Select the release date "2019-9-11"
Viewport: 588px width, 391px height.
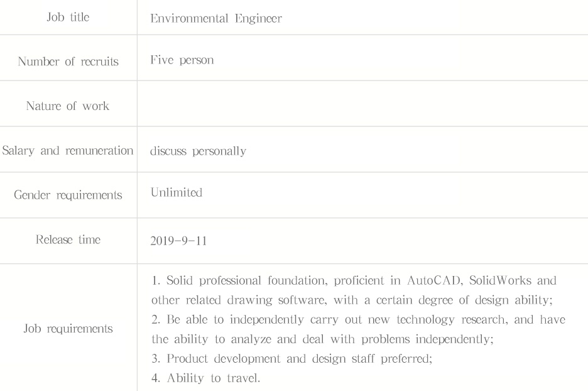point(177,240)
